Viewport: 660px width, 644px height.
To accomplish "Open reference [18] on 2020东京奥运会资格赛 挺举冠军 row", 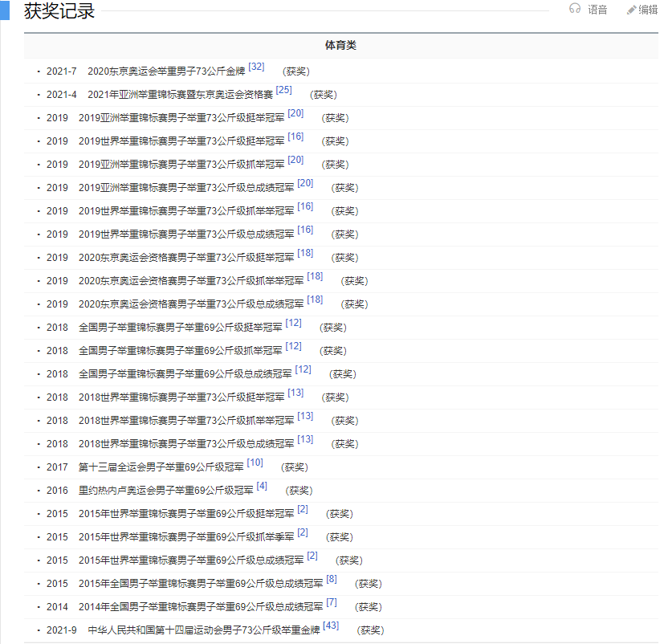I will coord(305,253).
